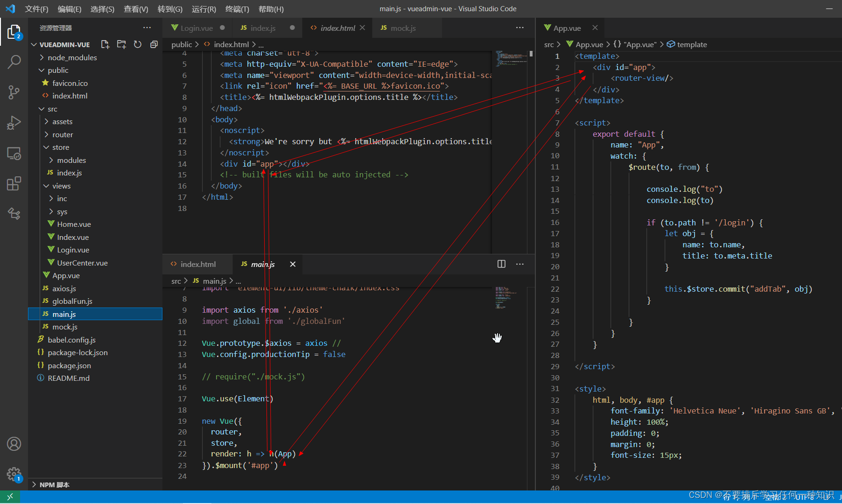The height and width of the screenshot is (504, 842).
Task: Open the 终端(T) menu
Action: pyautogui.click(x=237, y=9)
